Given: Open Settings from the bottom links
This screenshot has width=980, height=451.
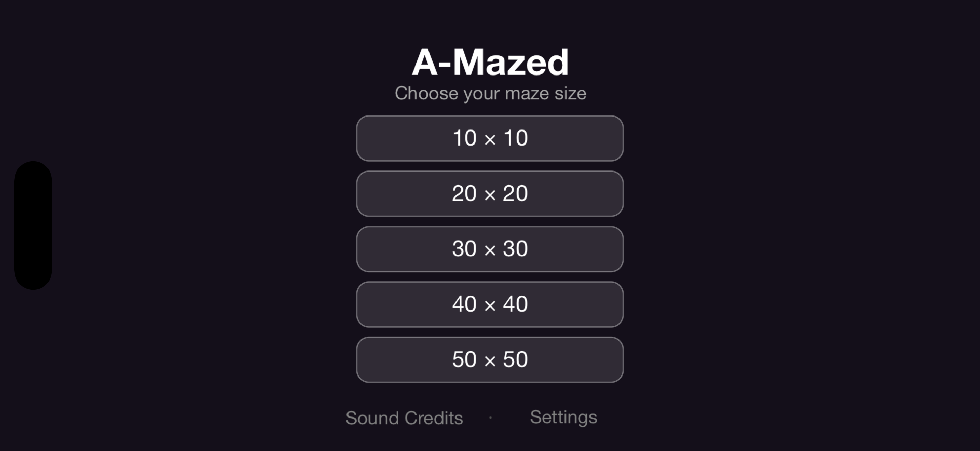Looking at the screenshot, I should tap(563, 418).
